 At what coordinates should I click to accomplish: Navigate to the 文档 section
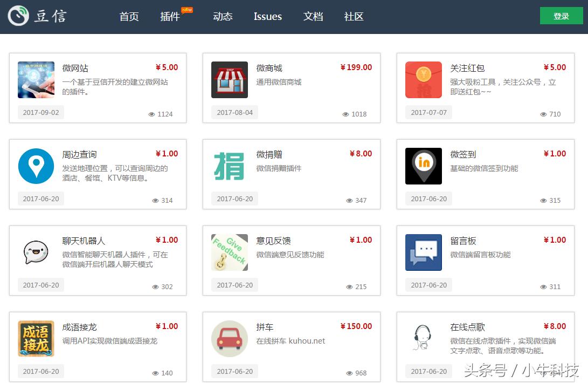tap(313, 17)
